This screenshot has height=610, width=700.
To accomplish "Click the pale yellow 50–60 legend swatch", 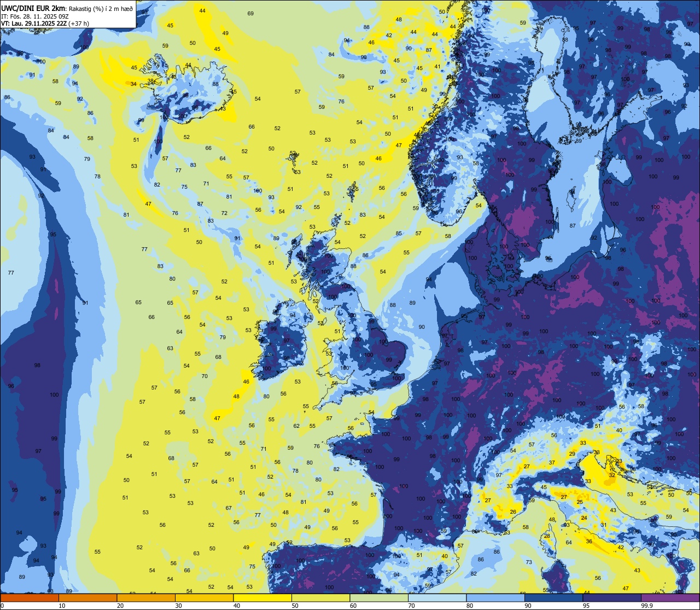I will pyautogui.click(x=320, y=597).
